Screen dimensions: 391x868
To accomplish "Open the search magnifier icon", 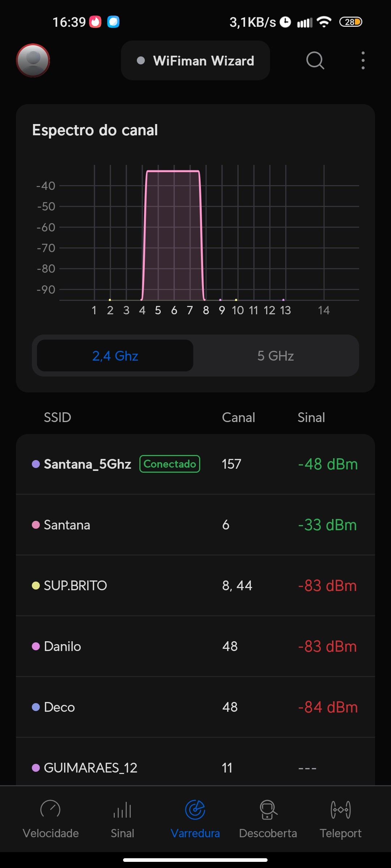I will pyautogui.click(x=315, y=60).
